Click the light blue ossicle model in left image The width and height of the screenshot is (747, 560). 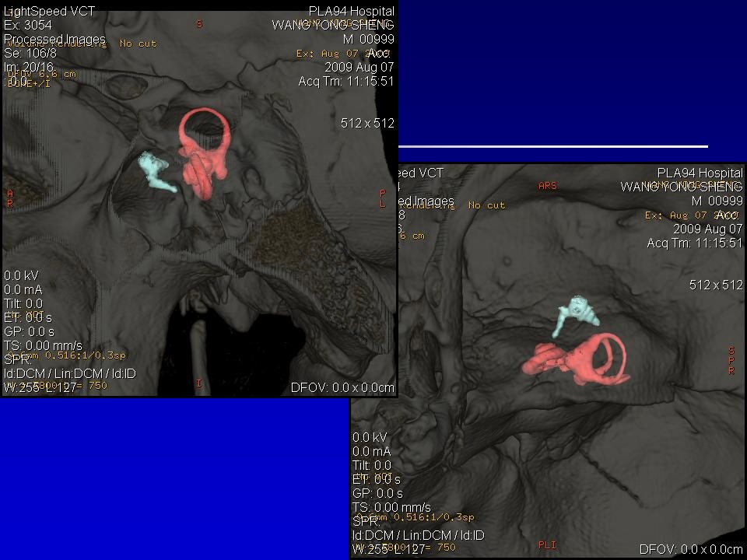[x=156, y=172]
